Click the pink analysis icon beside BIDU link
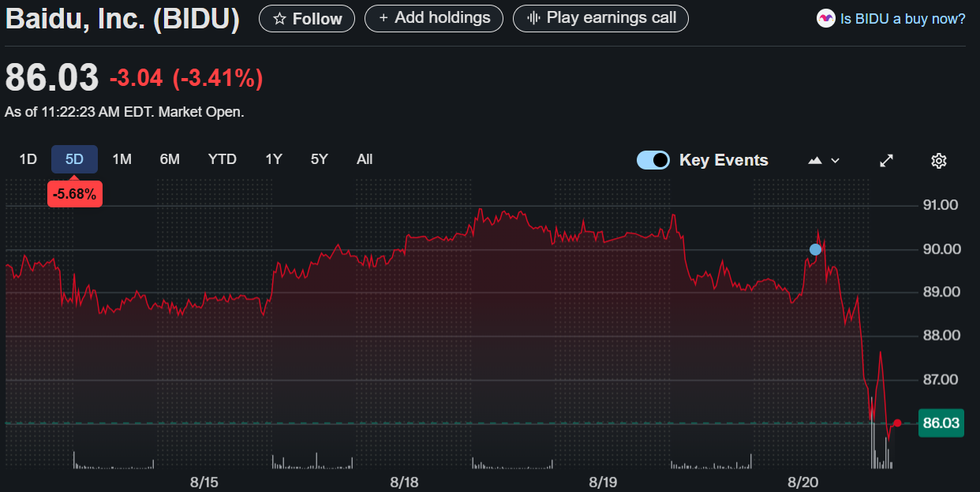The height and width of the screenshot is (492, 980). (x=826, y=18)
